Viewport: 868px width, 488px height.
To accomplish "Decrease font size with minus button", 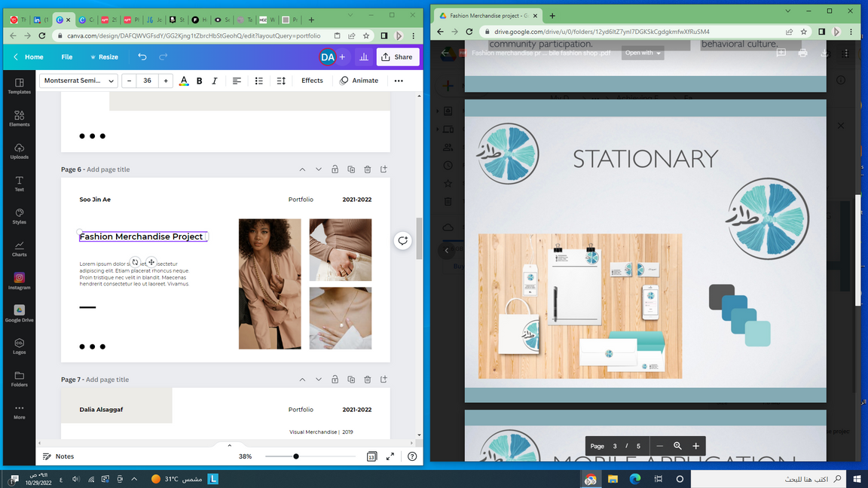I will 129,81.
